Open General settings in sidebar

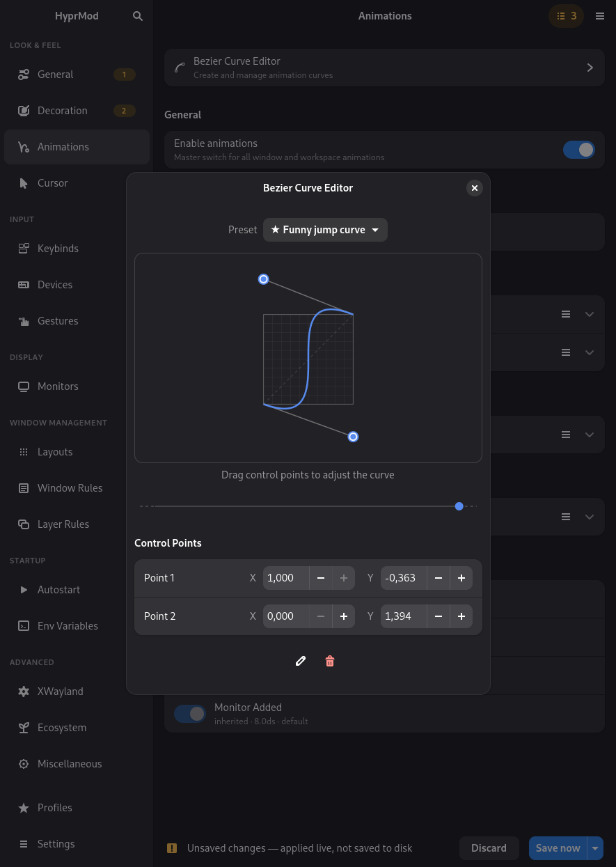click(77, 75)
